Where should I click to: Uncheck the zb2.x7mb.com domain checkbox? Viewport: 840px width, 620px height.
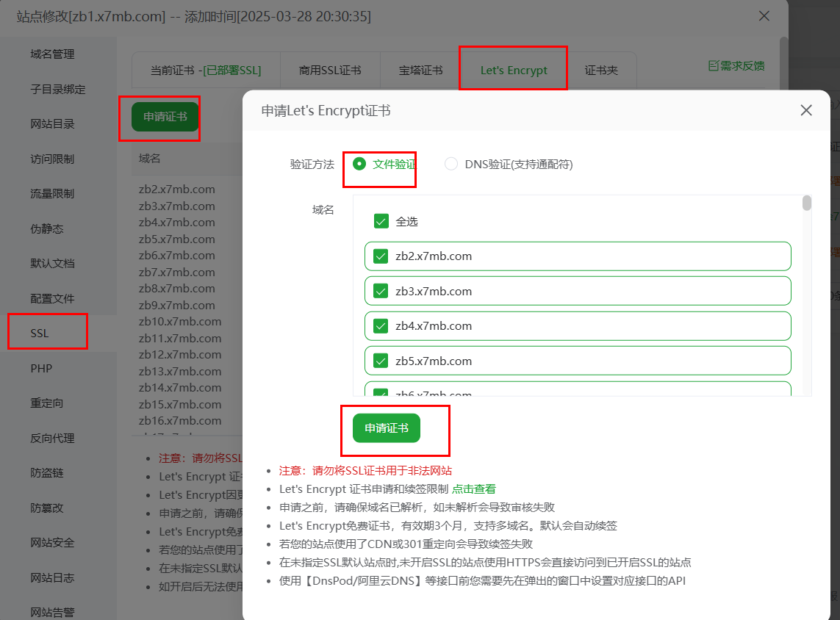pos(381,256)
